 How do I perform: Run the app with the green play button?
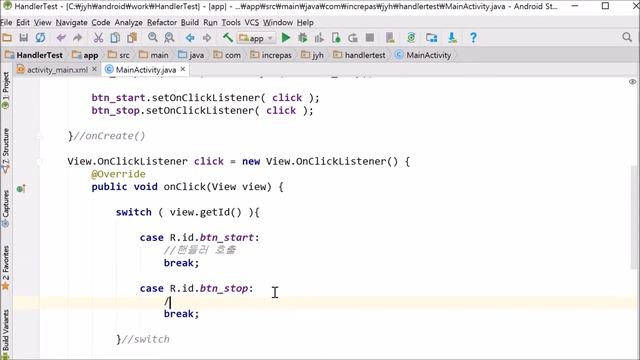coord(286,38)
